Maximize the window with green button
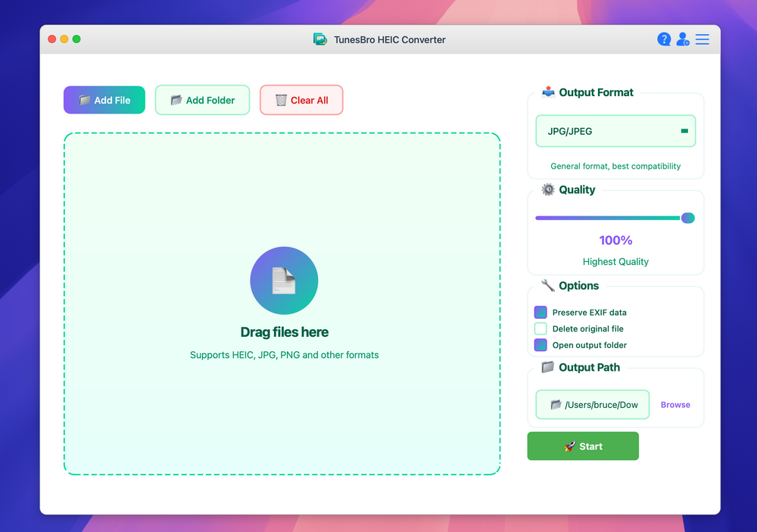 tap(76, 39)
